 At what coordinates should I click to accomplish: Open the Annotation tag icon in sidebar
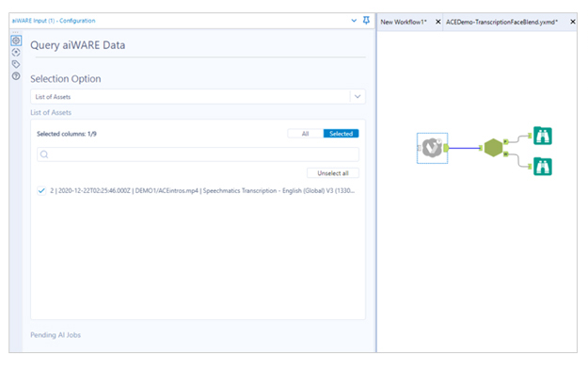point(16,64)
